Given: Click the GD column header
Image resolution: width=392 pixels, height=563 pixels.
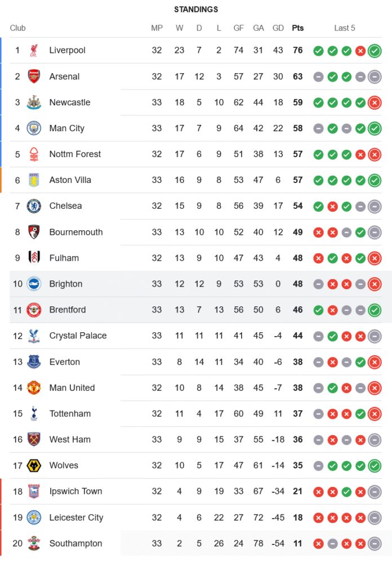Looking at the screenshot, I should tap(278, 28).
